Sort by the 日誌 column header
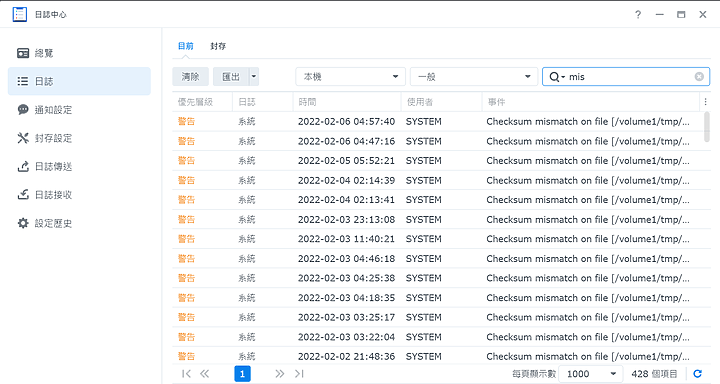720x384 pixels. pos(263,102)
